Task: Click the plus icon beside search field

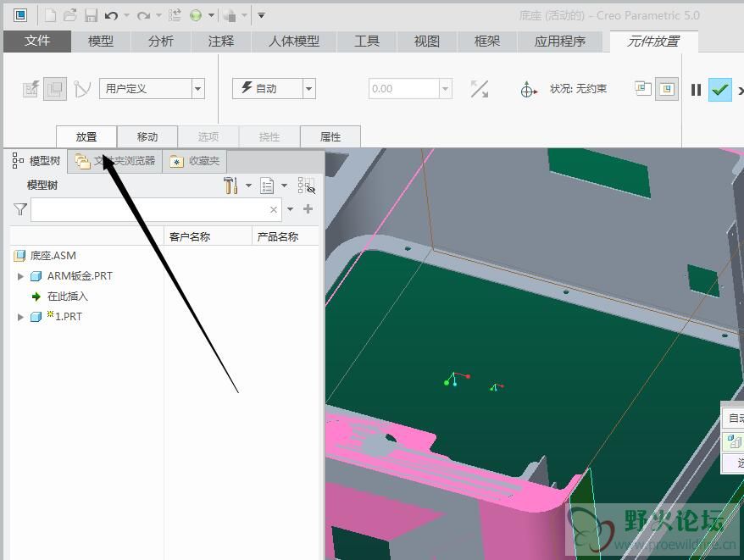Action: [308, 208]
